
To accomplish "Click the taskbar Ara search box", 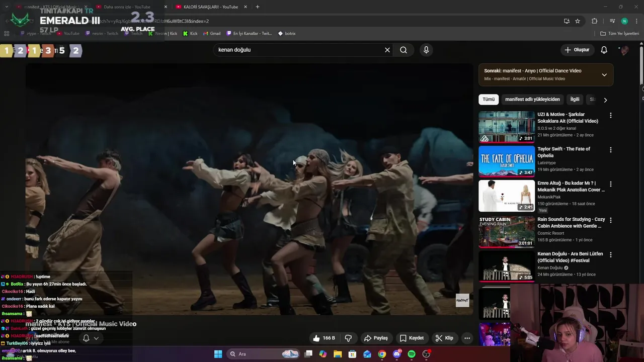I will tap(264, 354).
